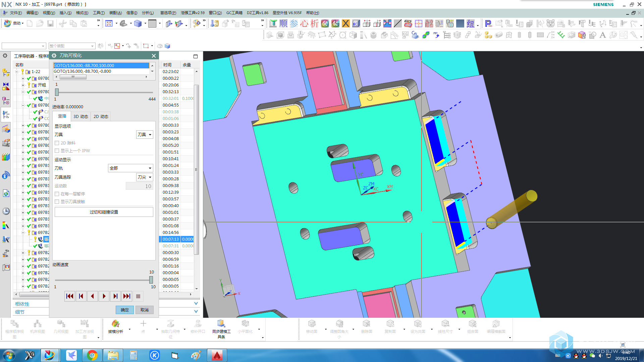Switch to the 2D 动态 tab
This screenshot has width=644, height=362.
101,117
